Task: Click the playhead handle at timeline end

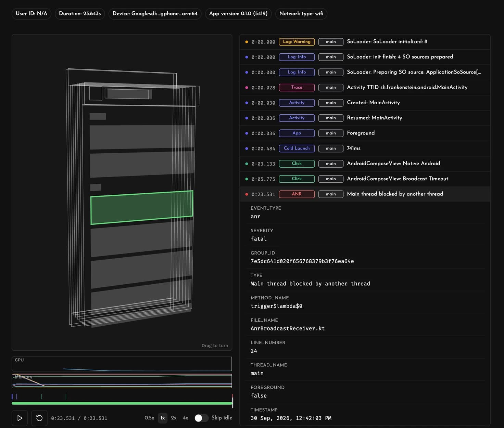Action: pos(232,403)
